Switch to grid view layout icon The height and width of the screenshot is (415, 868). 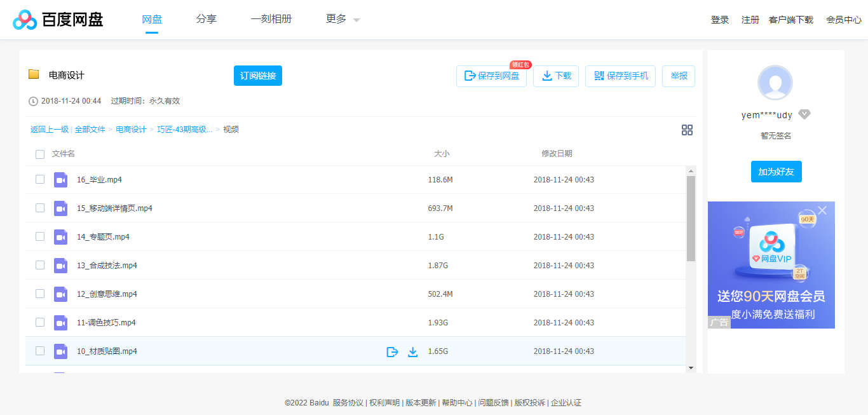pos(687,130)
